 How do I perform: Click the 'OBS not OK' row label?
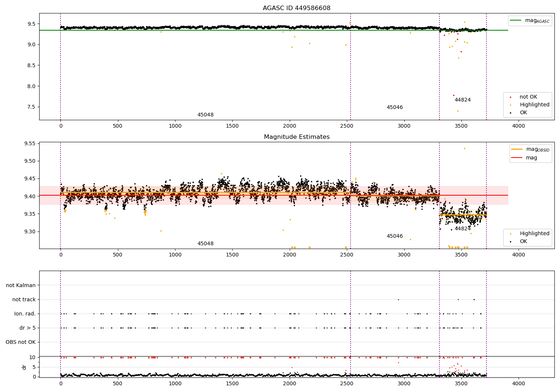pyautogui.click(x=21, y=342)
